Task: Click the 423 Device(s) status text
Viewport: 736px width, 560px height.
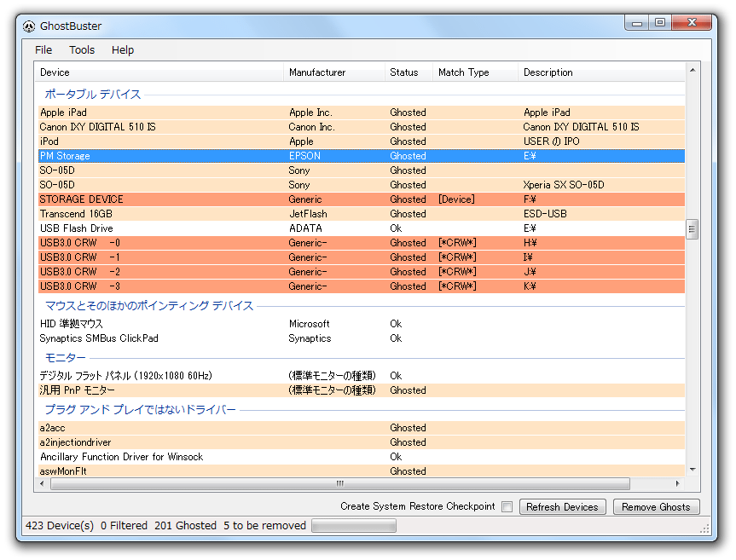Action: pyautogui.click(x=60, y=526)
